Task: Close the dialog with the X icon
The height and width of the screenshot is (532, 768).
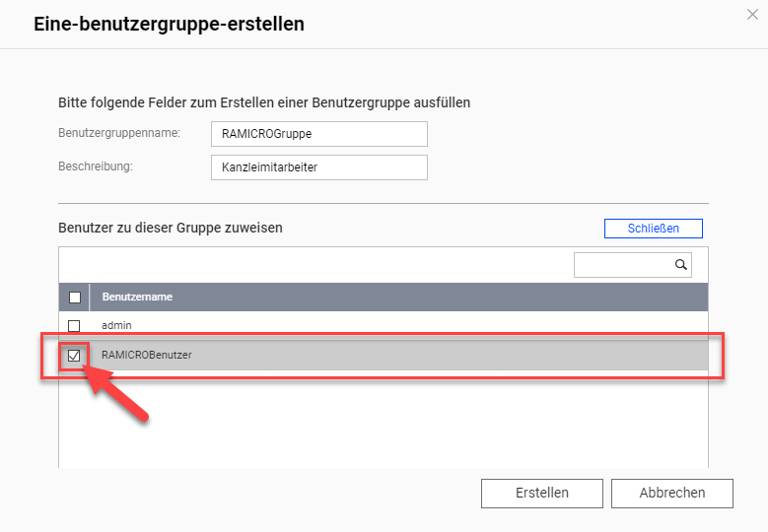Action: (752, 15)
